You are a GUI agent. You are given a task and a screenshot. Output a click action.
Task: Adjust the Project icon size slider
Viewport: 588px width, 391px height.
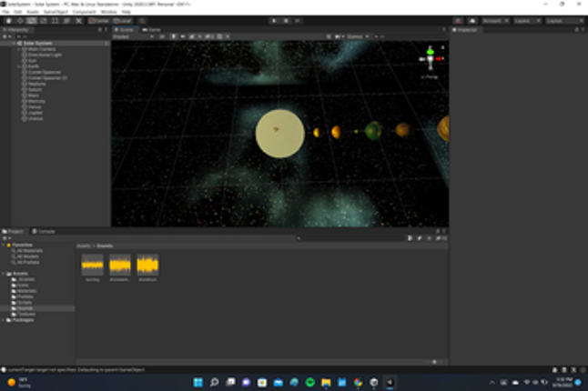click(434, 362)
